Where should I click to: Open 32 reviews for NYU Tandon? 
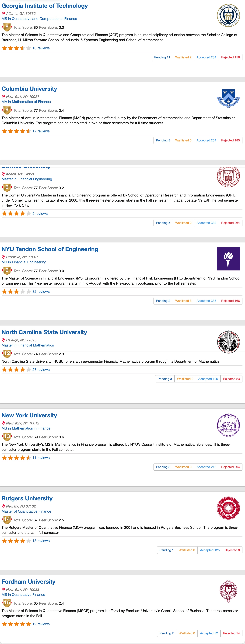tap(41, 291)
